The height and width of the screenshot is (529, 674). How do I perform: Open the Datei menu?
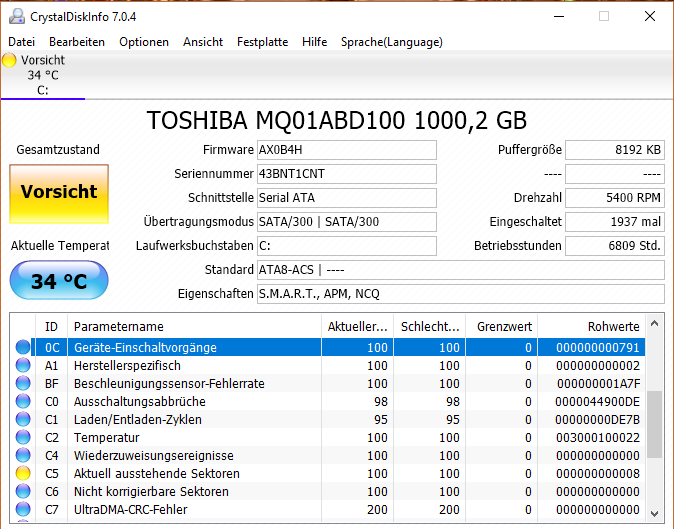pyautogui.click(x=21, y=42)
